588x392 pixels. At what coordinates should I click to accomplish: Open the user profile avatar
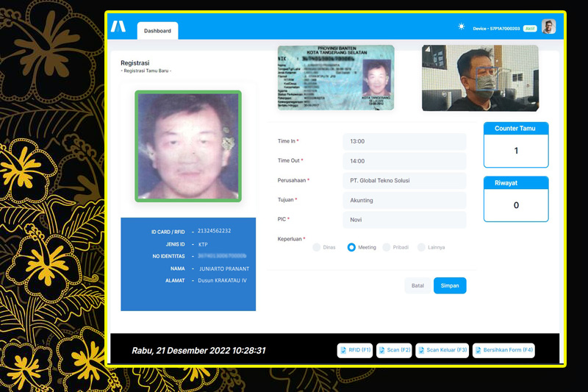[x=548, y=27]
